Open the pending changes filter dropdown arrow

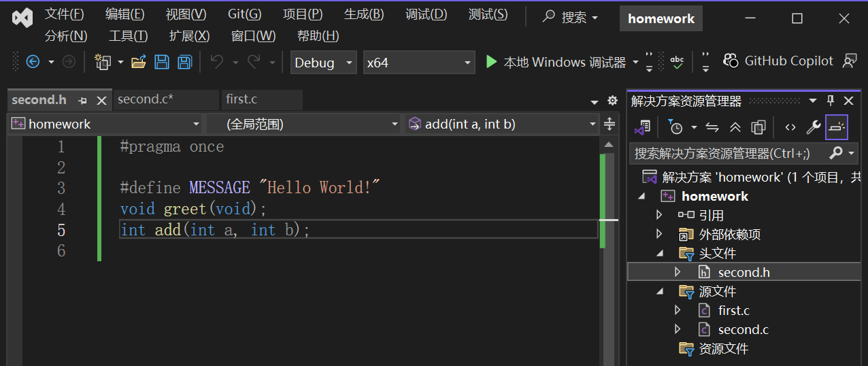point(694,127)
